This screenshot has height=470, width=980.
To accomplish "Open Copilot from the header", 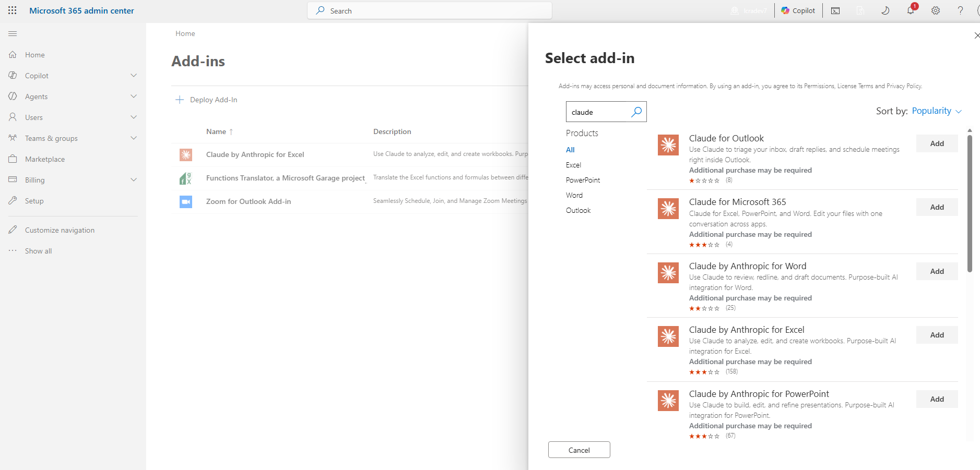I will [798, 10].
